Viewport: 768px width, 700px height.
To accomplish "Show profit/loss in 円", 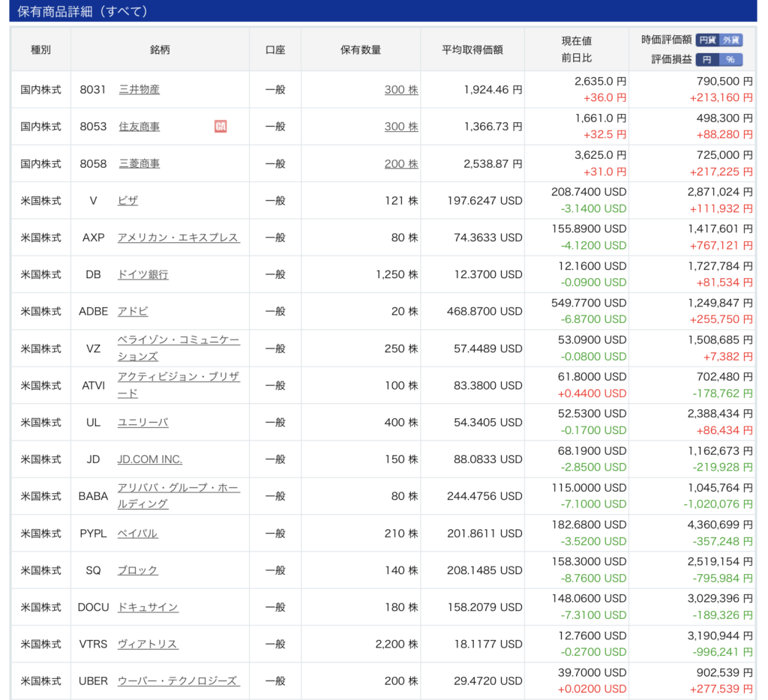I will pyautogui.click(x=707, y=60).
